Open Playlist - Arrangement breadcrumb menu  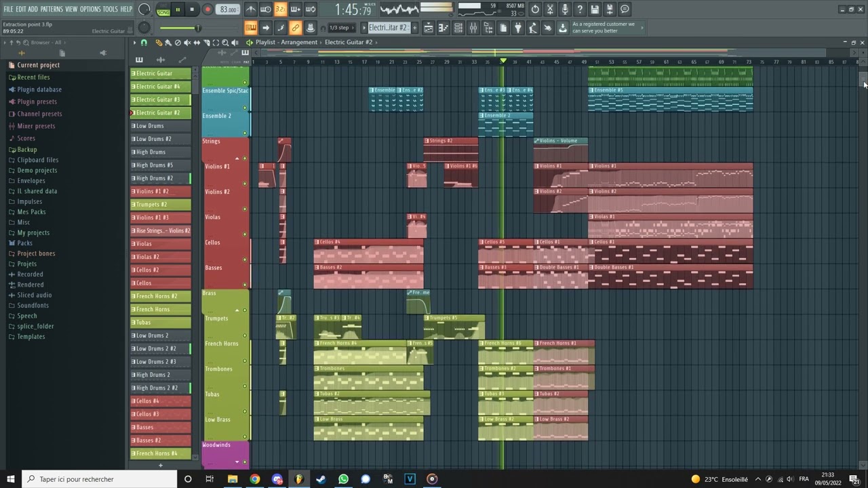click(286, 42)
